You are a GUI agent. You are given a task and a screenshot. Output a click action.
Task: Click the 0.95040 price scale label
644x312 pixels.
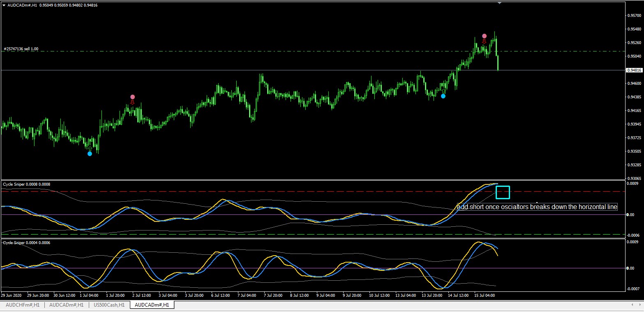[x=634, y=56]
